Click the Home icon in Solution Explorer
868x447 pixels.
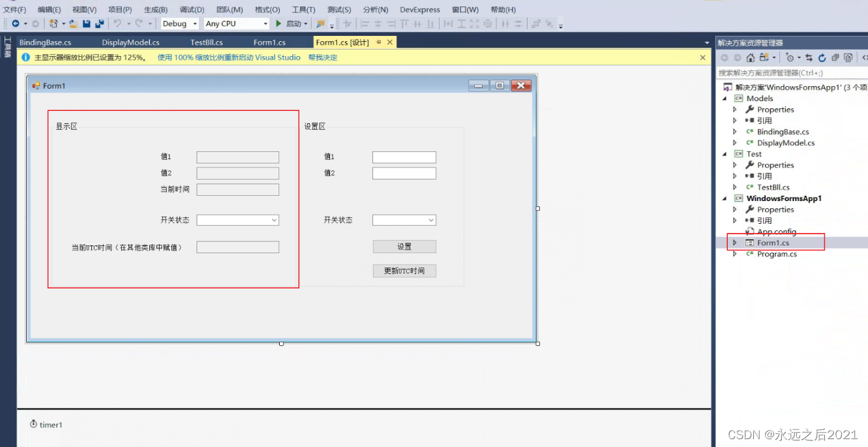tap(750, 57)
